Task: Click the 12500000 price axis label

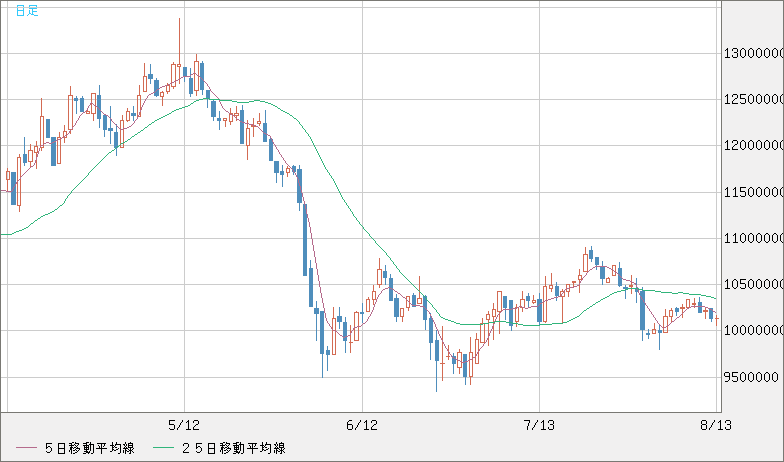Action: click(754, 100)
